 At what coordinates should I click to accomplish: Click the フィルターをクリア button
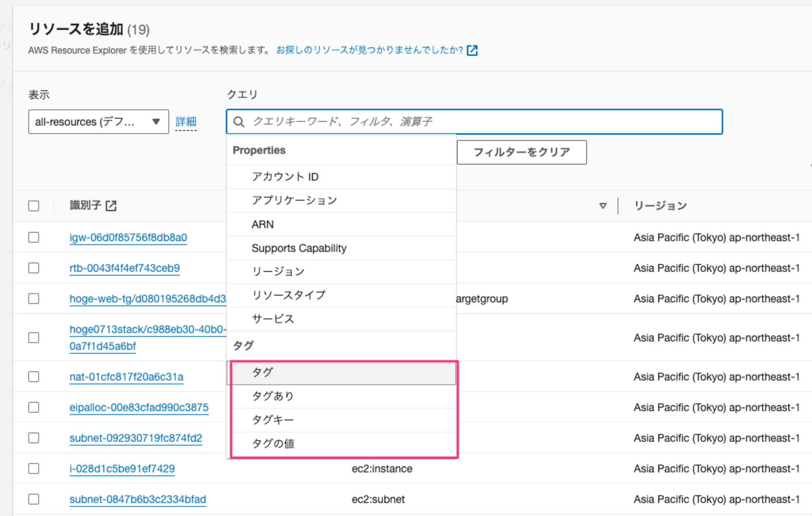[522, 152]
